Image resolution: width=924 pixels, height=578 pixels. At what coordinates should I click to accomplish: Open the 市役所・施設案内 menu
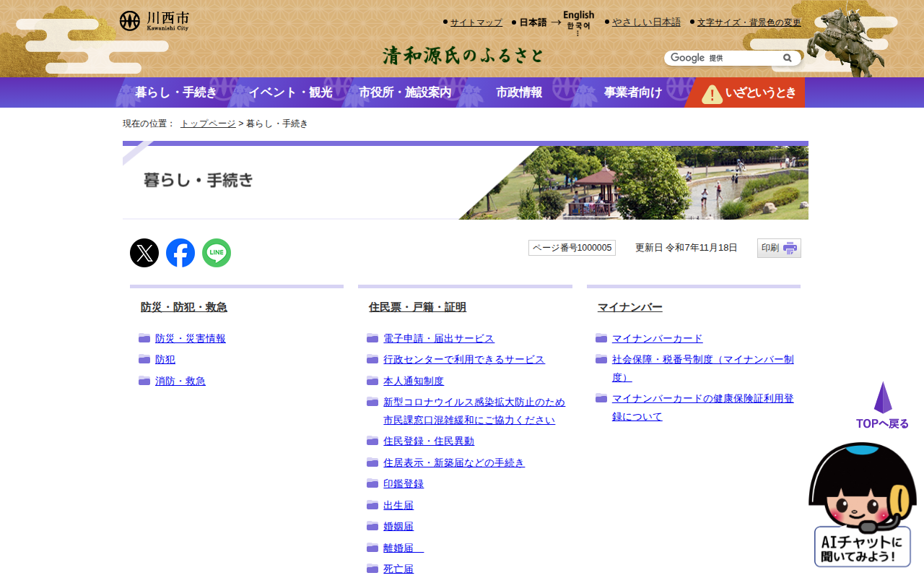point(405,92)
